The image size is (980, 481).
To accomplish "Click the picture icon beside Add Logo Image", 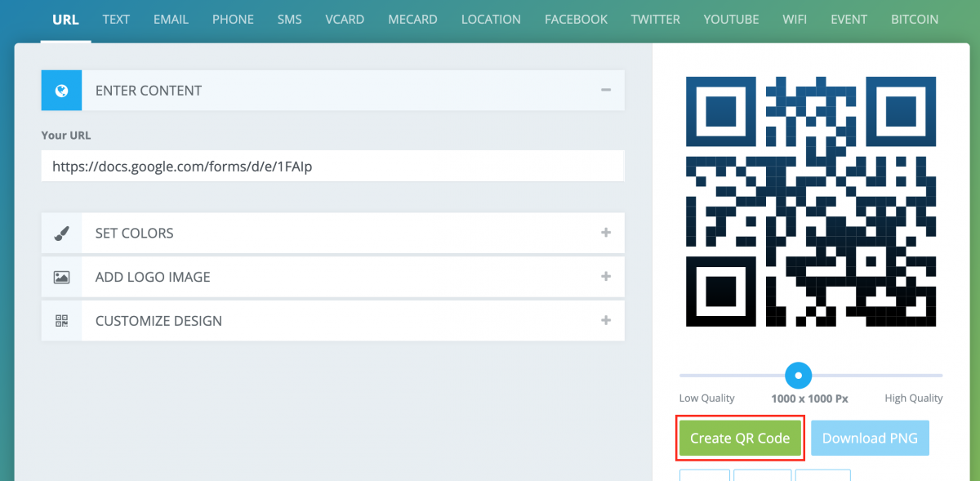I will tap(61, 277).
